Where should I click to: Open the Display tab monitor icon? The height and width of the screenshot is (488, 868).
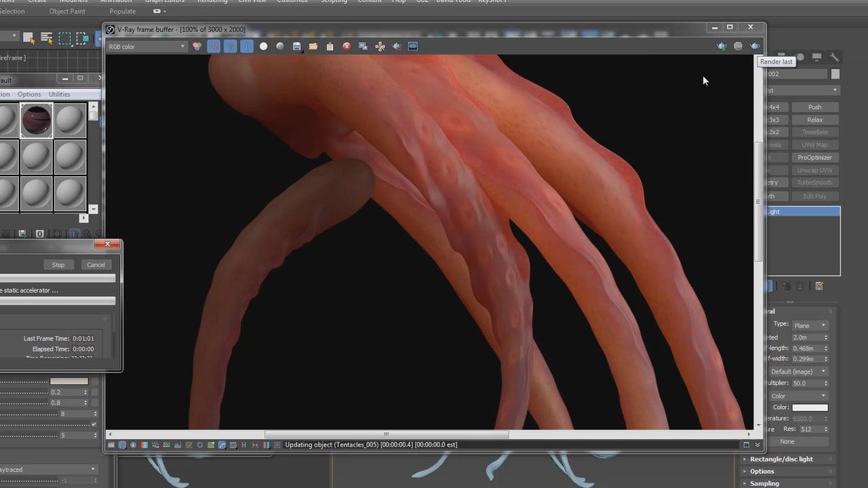click(x=816, y=57)
